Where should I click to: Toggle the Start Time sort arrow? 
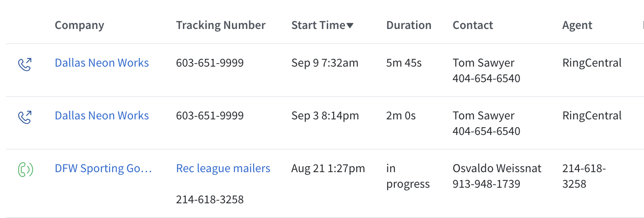pyautogui.click(x=350, y=26)
